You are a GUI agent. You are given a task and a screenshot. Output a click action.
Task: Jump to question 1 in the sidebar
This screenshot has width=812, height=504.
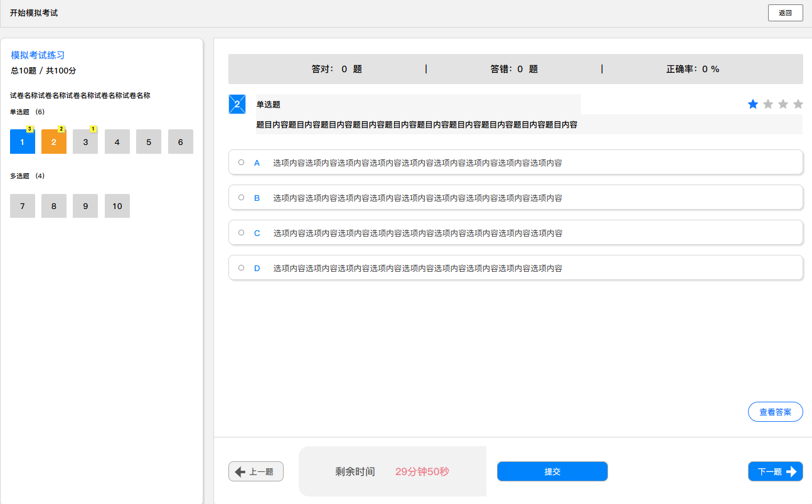click(23, 142)
